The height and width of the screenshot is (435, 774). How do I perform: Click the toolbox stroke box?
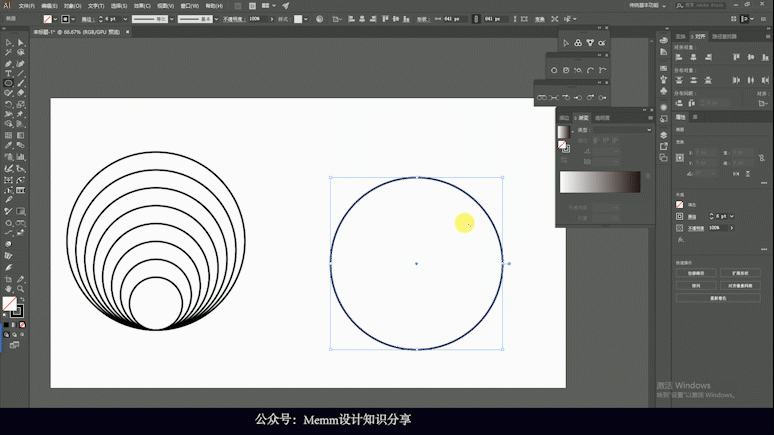point(18,311)
